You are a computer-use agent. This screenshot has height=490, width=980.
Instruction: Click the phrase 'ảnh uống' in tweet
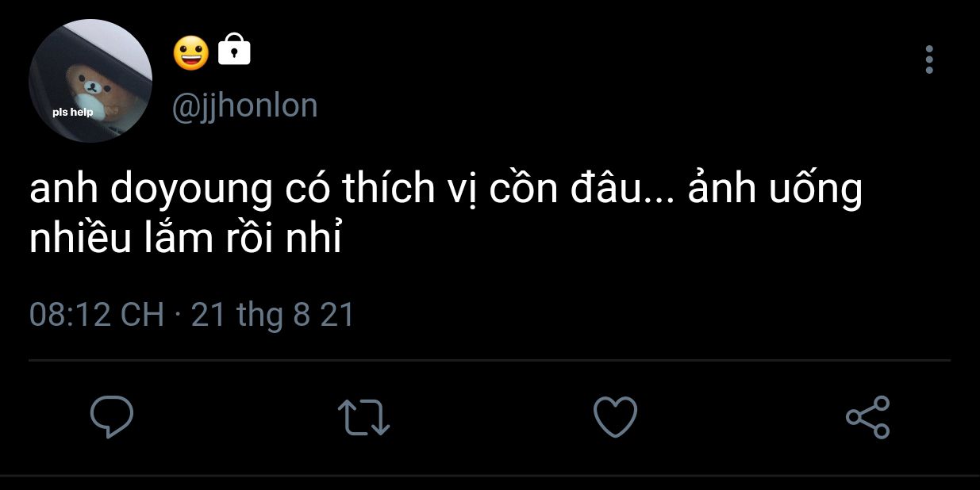(x=775, y=193)
